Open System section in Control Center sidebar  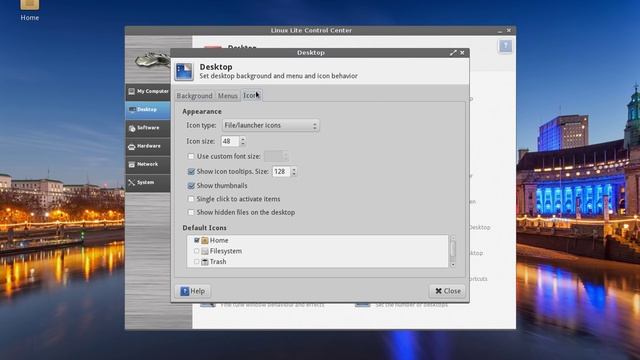pos(148,183)
